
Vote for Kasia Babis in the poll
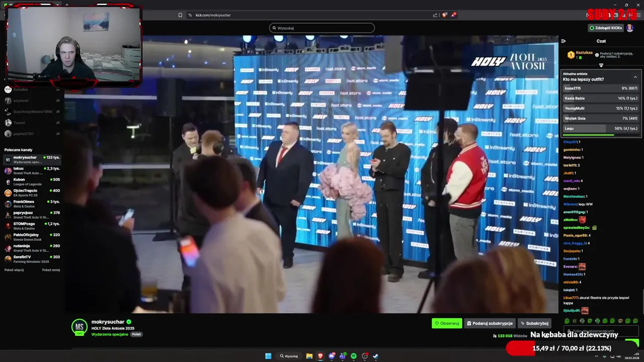click(x=601, y=99)
